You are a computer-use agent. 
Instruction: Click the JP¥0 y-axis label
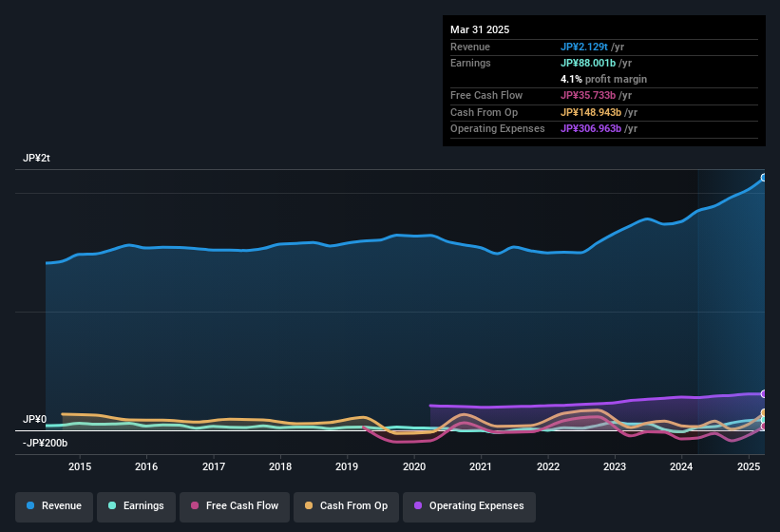coord(34,419)
